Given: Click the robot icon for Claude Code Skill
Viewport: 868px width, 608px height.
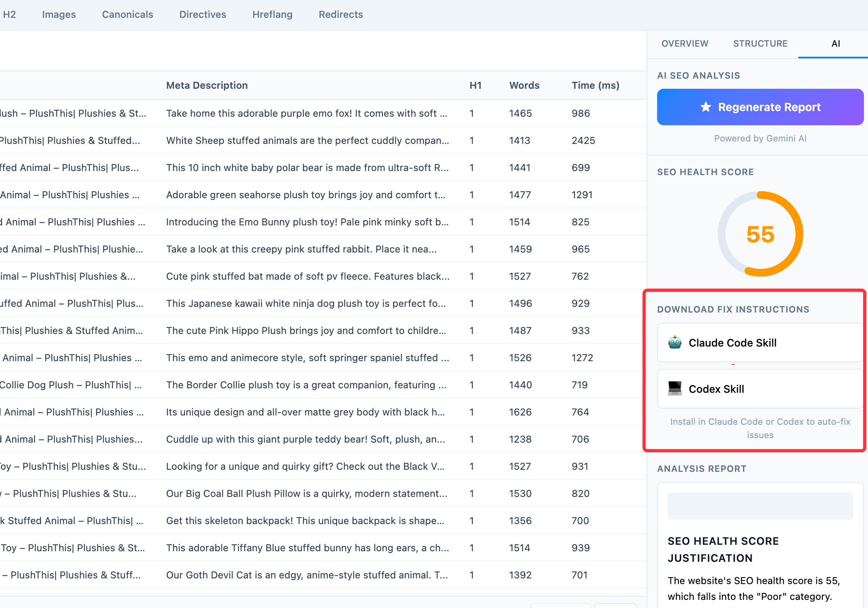Looking at the screenshot, I should coord(675,343).
